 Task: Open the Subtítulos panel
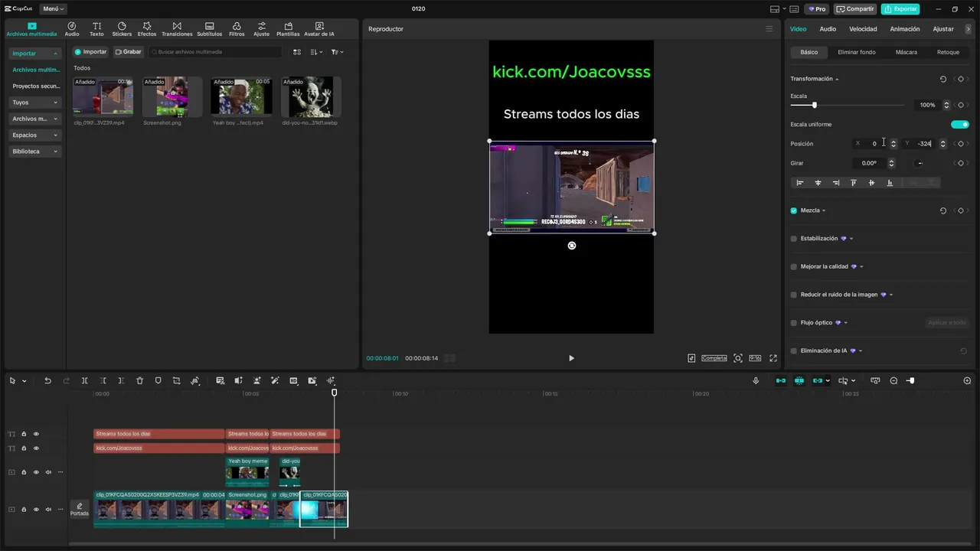209,29
